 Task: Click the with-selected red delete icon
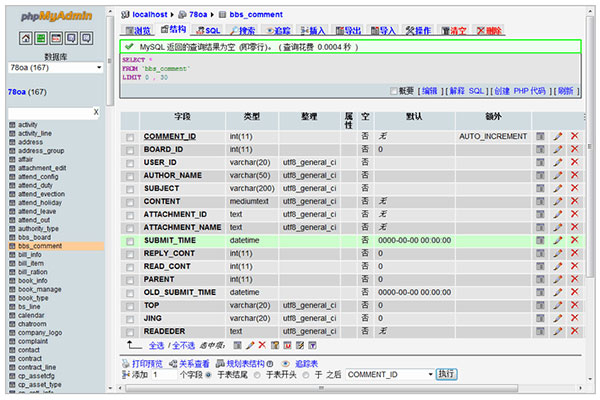point(262,345)
